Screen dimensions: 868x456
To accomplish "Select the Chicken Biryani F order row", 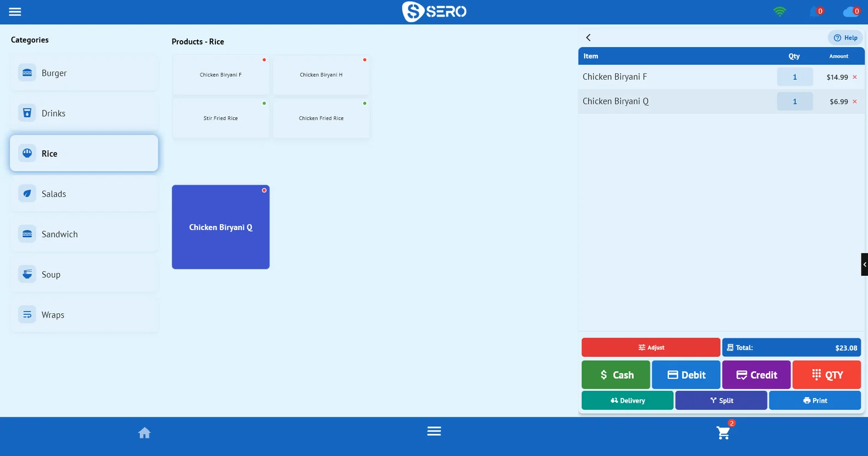I will (722, 77).
